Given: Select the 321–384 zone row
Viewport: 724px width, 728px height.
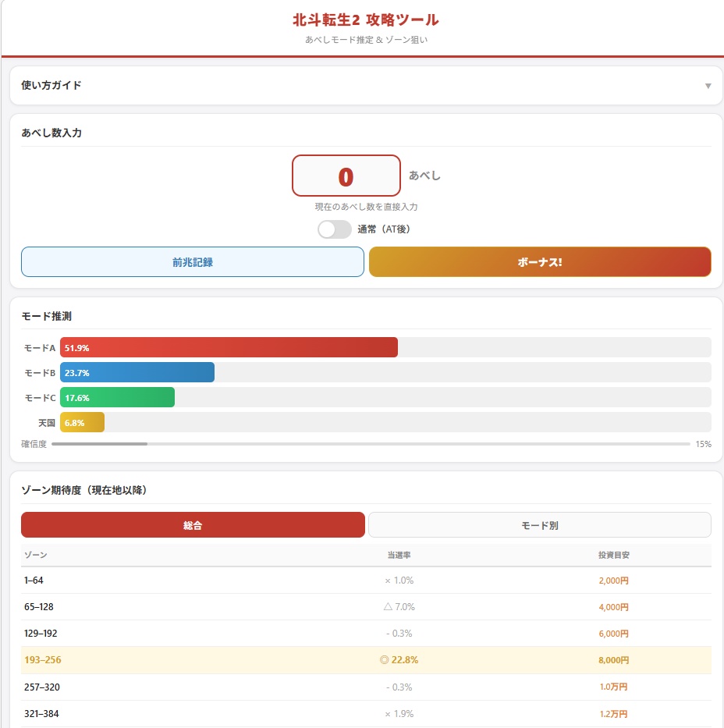Looking at the screenshot, I should 366,714.
